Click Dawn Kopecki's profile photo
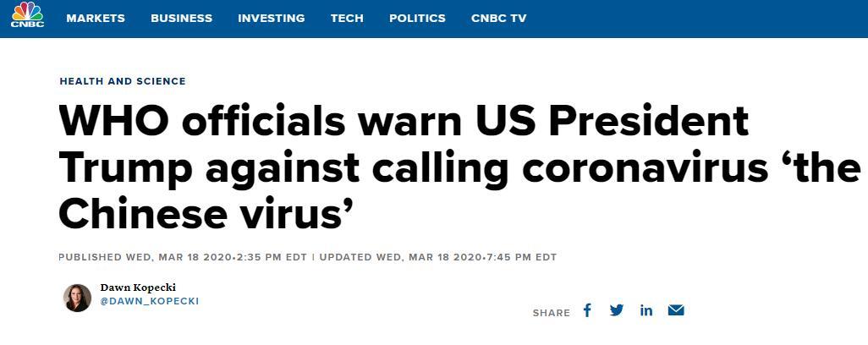 click(77, 298)
